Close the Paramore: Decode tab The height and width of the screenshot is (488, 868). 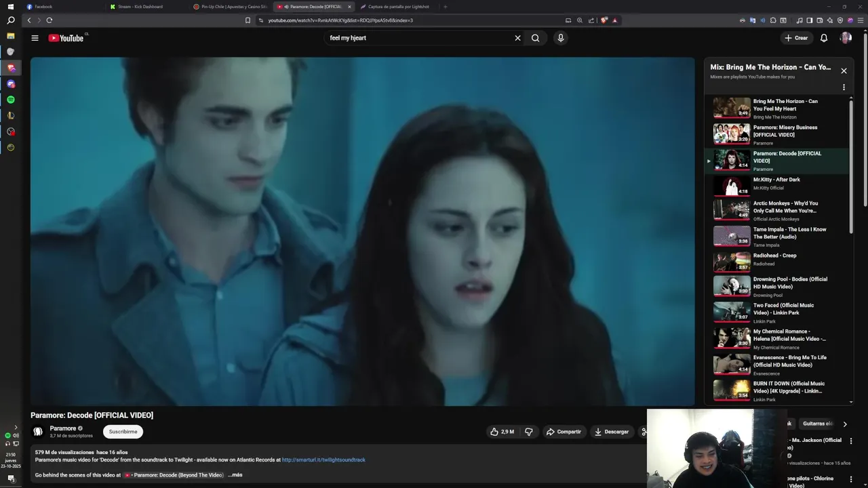coord(349,7)
